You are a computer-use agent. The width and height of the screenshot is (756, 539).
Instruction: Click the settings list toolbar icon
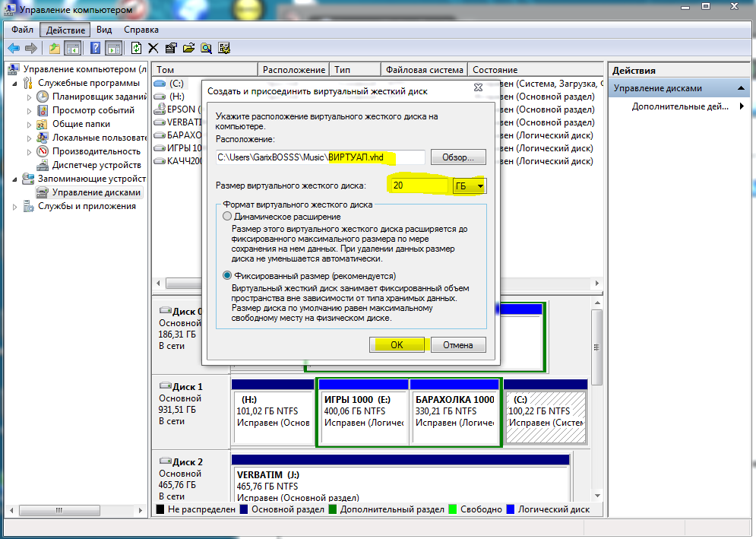pyautogui.click(x=224, y=48)
